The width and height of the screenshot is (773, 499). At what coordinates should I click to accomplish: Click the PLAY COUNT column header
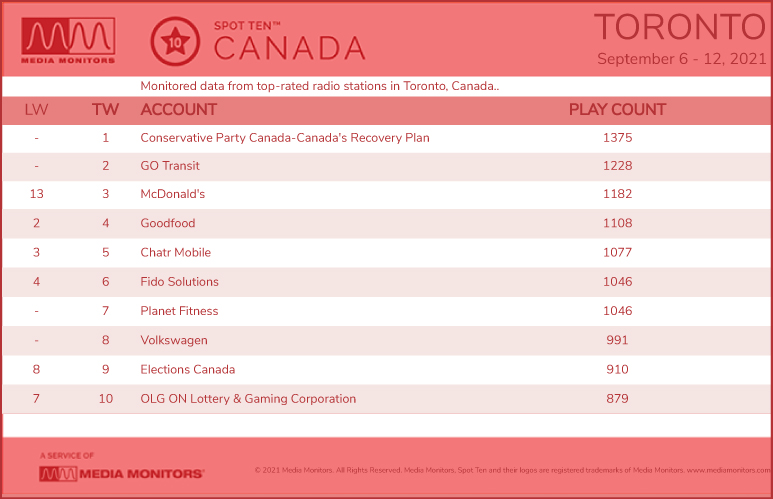coord(617,109)
